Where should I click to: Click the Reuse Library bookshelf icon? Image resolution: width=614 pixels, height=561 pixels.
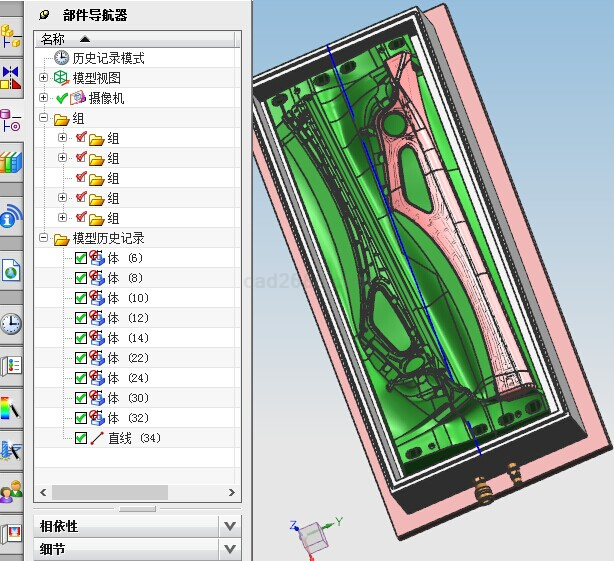click(x=11, y=162)
